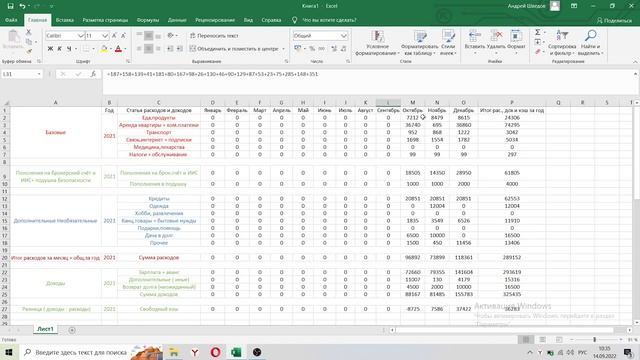Image resolution: width=640 pixels, height=360 pixels.
Task: Click the Формат cells button
Action: 516,42
